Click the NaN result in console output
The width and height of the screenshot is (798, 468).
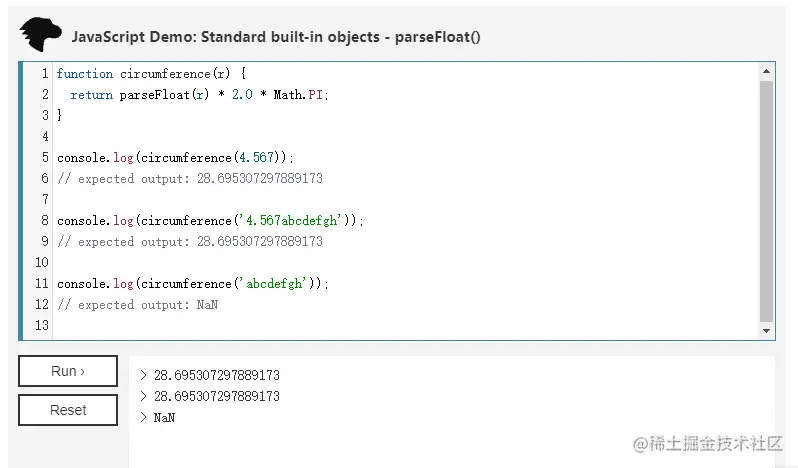[164, 418]
